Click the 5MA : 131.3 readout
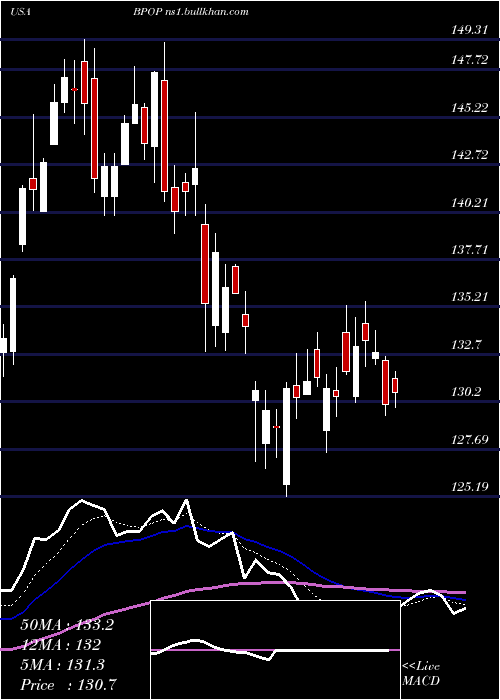 [62, 665]
